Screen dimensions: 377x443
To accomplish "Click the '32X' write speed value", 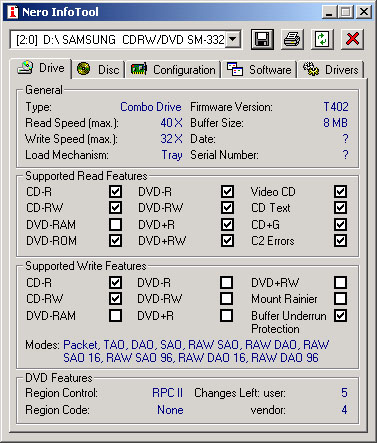I will [171, 139].
